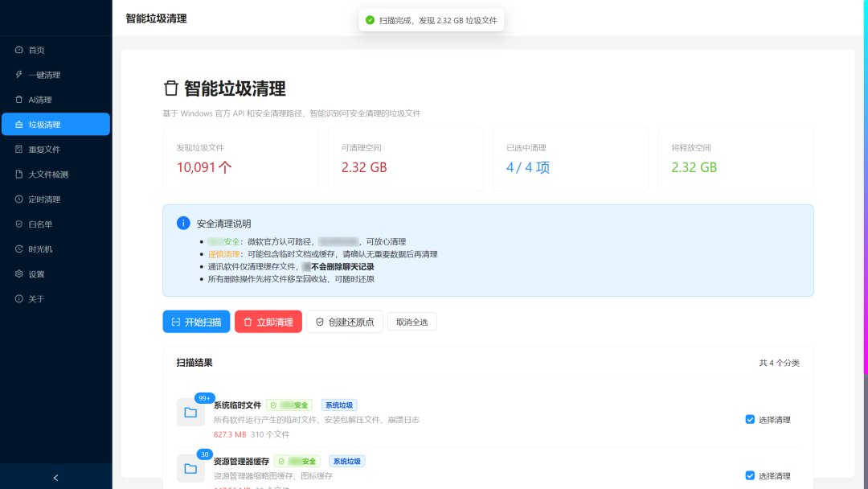
Task: Click the bold 不会删除聊天记录 text
Action: 342,267
